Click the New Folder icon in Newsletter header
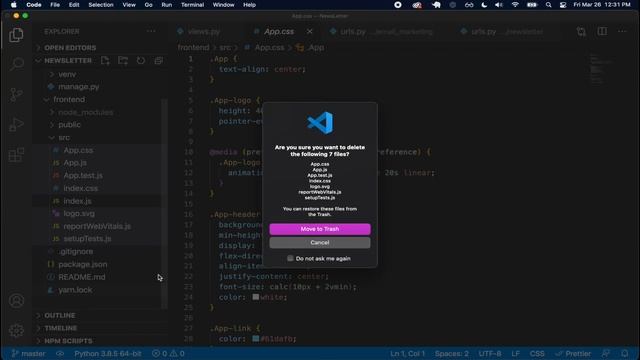 pyautogui.click(x=123, y=60)
